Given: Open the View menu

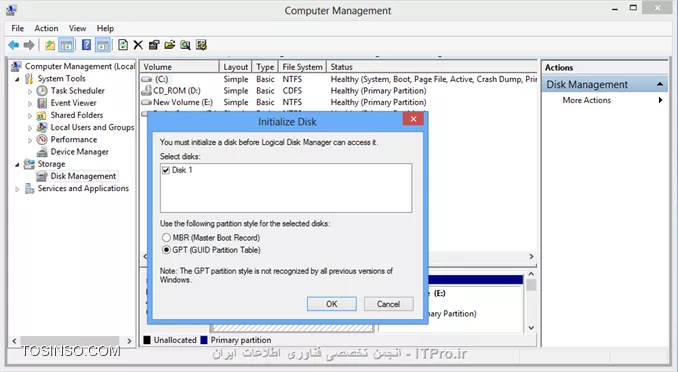Looking at the screenshot, I should pyautogui.click(x=77, y=28).
